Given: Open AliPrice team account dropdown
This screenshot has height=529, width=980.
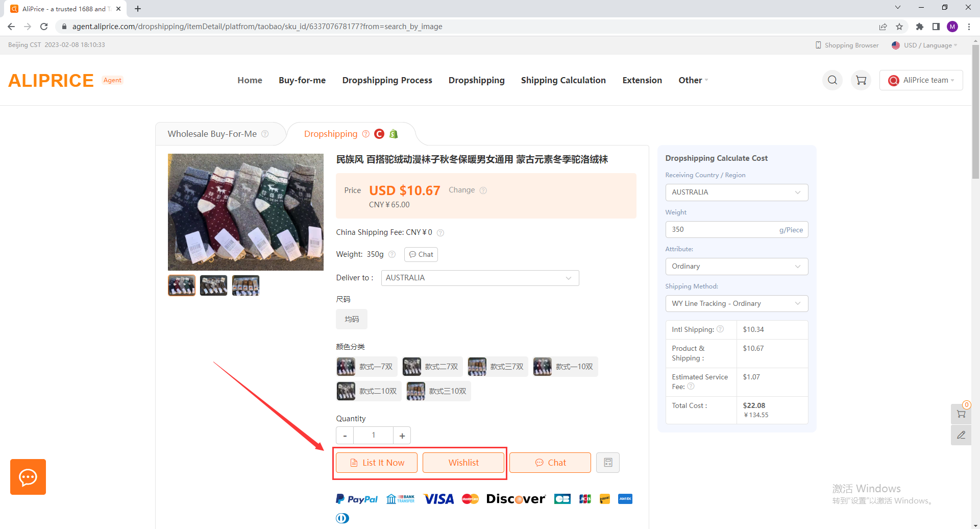Looking at the screenshot, I should [921, 80].
